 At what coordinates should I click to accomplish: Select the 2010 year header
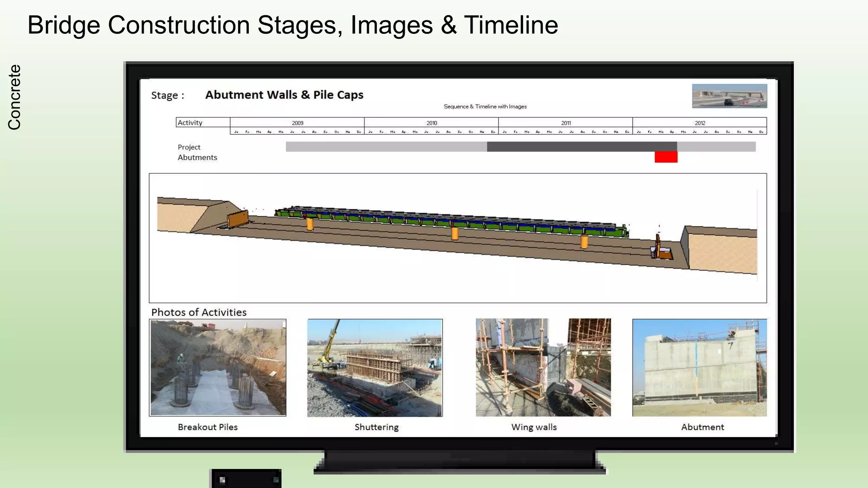click(431, 123)
